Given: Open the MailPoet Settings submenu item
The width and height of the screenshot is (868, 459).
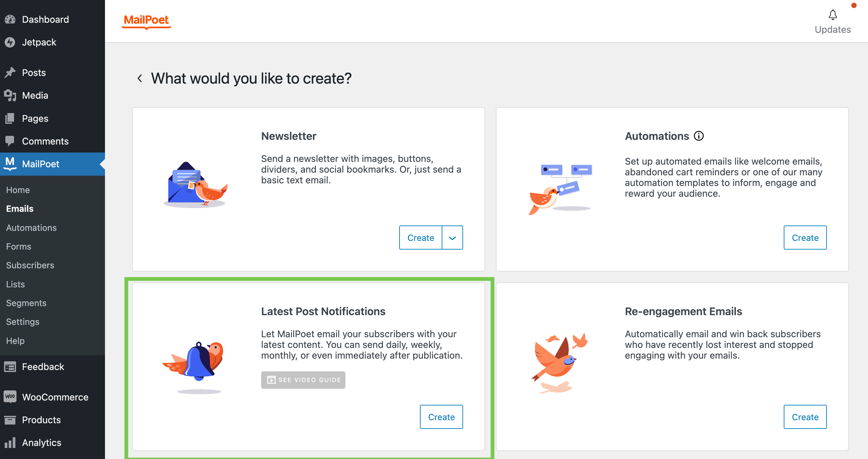Looking at the screenshot, I should pyautogui.click(x=23, y=322).
